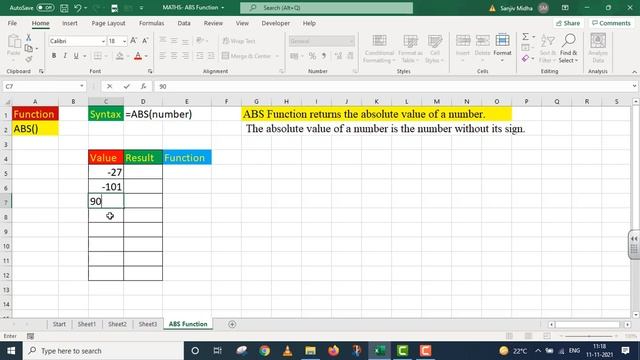This screenshot has height=360, width=640.
Task: Click the Format cells button
Action: coord(502,48)
